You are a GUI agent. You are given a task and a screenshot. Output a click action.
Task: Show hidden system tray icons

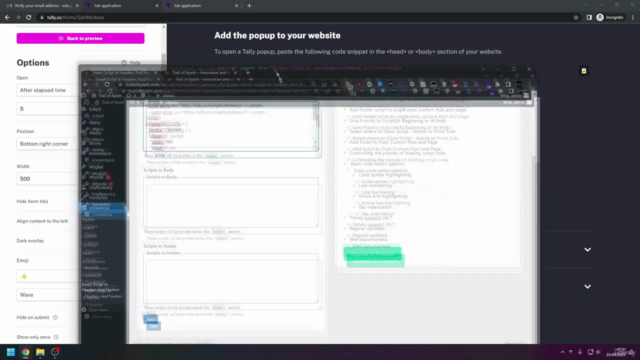[x=562, y=352]
